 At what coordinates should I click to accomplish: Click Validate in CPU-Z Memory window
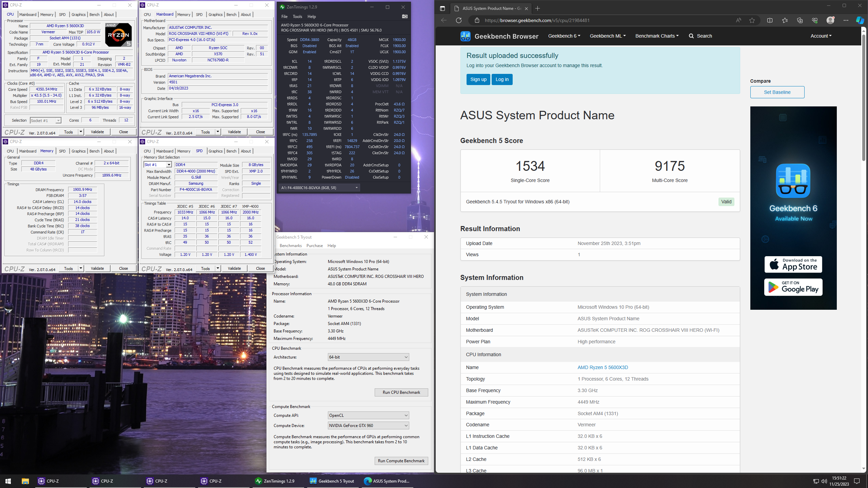[x=97, y=268]
